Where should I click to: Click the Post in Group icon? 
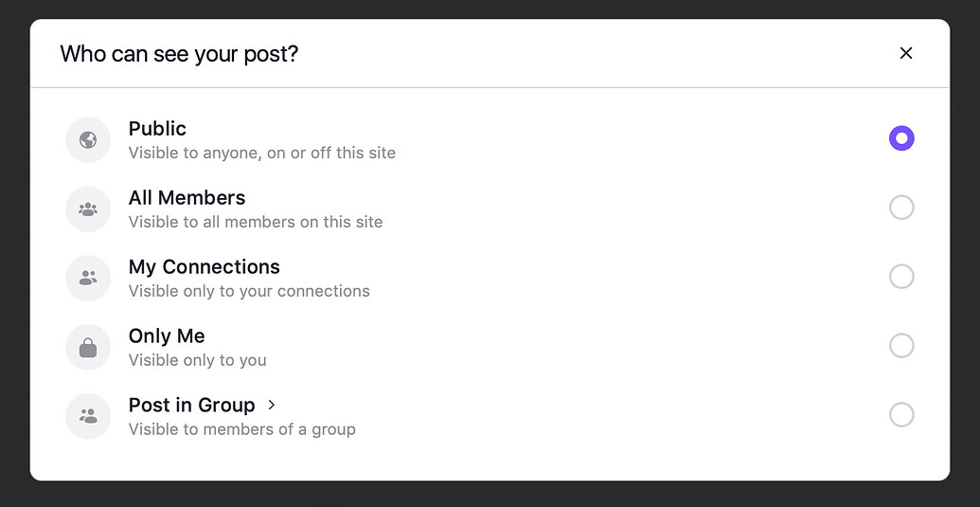click(88, 416)
